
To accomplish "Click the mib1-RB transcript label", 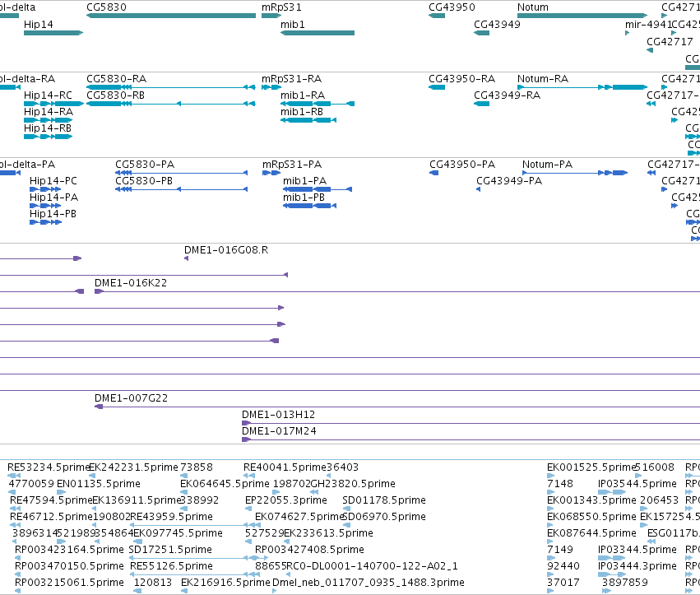I will click(302, 112).
